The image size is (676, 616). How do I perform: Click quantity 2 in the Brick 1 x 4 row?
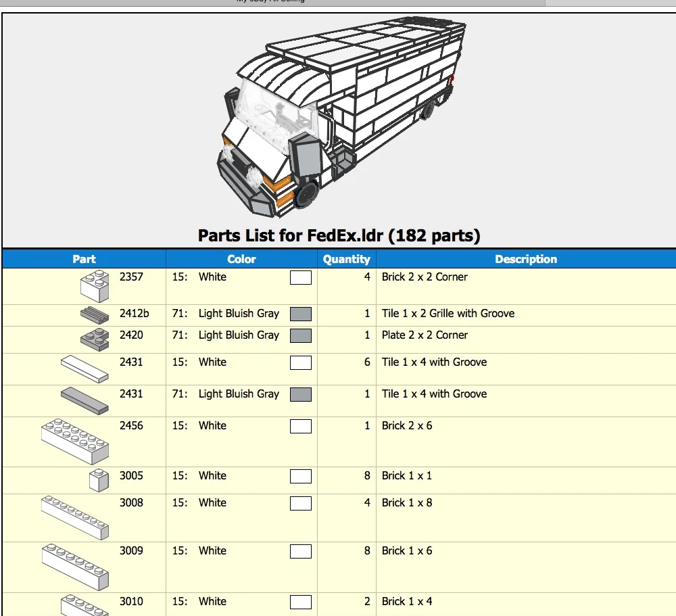(x=367, y=602)
